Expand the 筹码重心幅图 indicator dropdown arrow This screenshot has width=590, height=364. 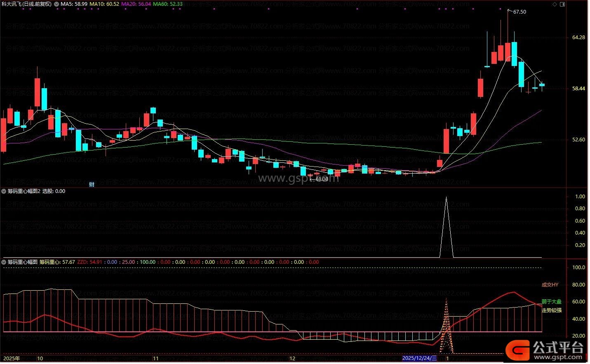click(4, 262)
